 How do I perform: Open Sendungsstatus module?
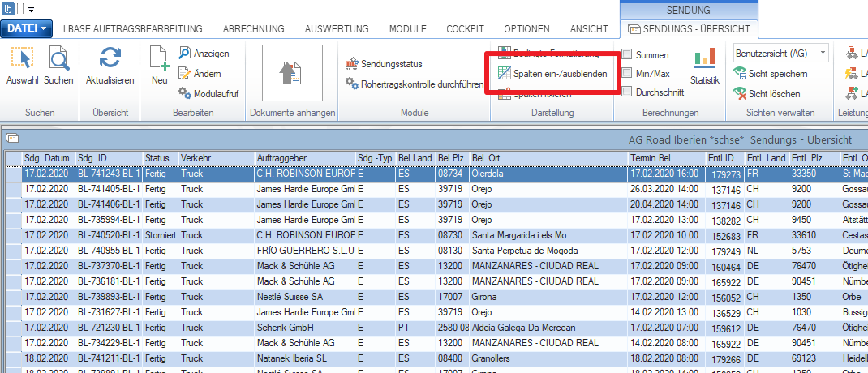pos(384,64)
